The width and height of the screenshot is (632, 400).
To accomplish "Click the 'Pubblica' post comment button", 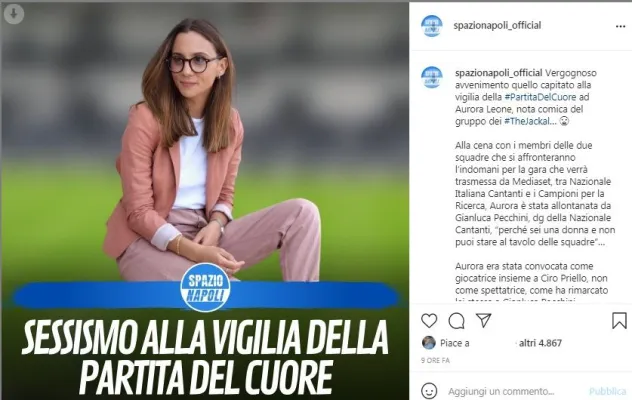I will [608, 391].
